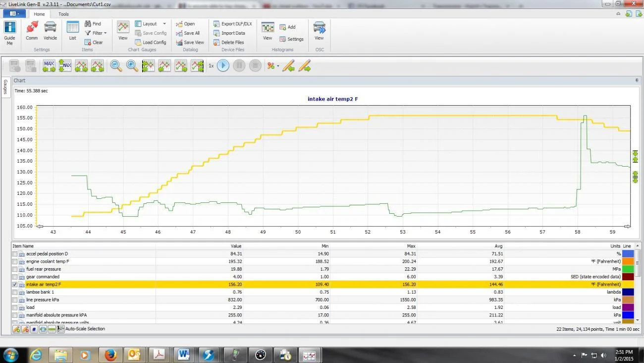Viewport: 644px width, 363px height.
Task: Uncheck the intake air temp2 F box
Action: point(15,285)
